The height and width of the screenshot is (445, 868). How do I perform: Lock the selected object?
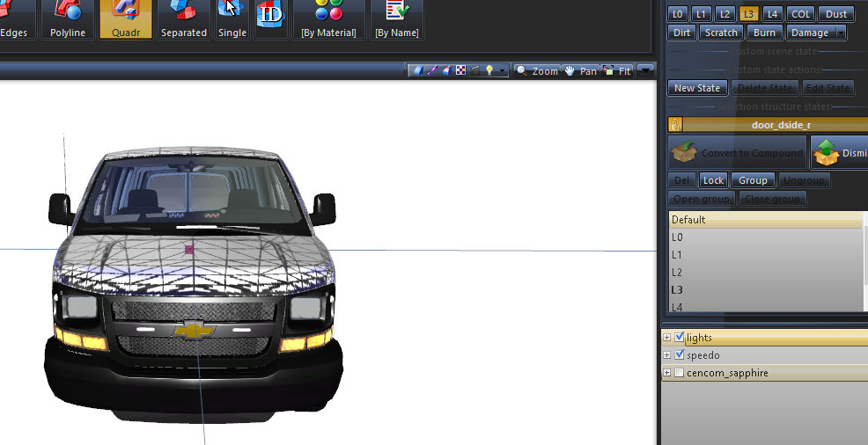[713, 180]
